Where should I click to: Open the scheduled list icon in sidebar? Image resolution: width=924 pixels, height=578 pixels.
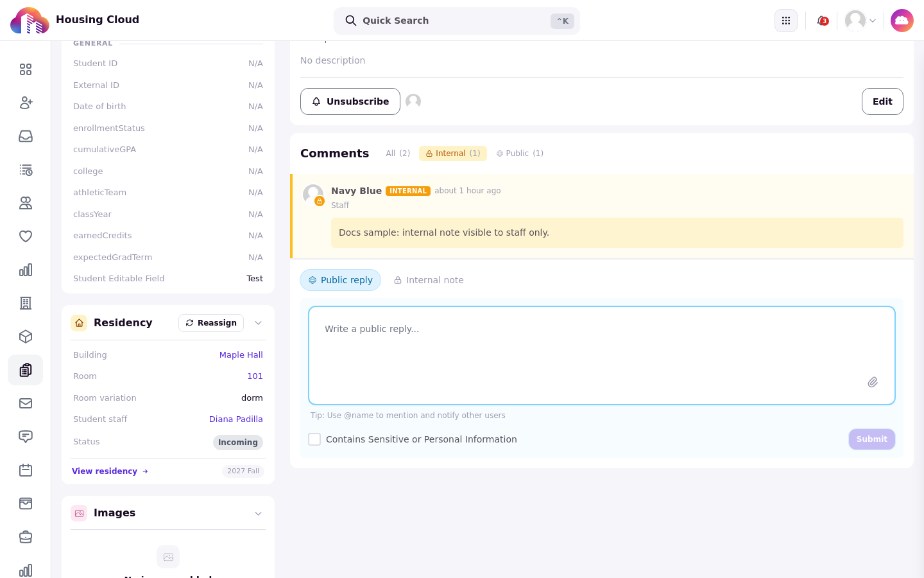click(26, 170)
